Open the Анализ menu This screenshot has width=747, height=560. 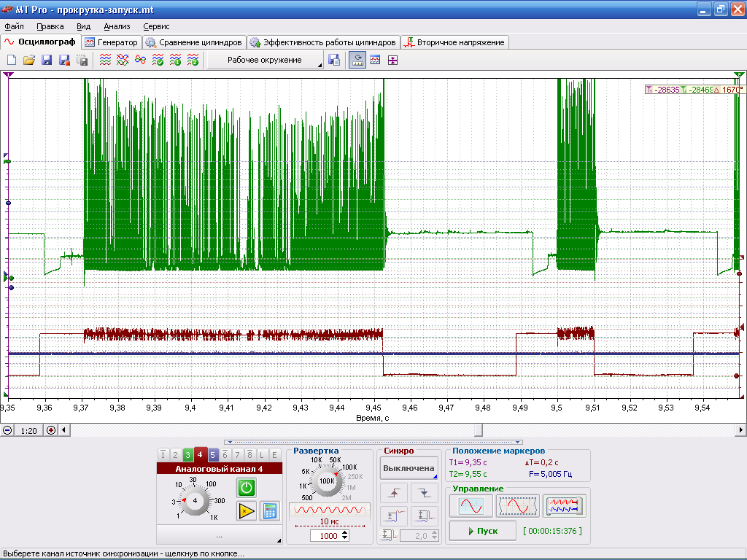(x=117, y=27)
